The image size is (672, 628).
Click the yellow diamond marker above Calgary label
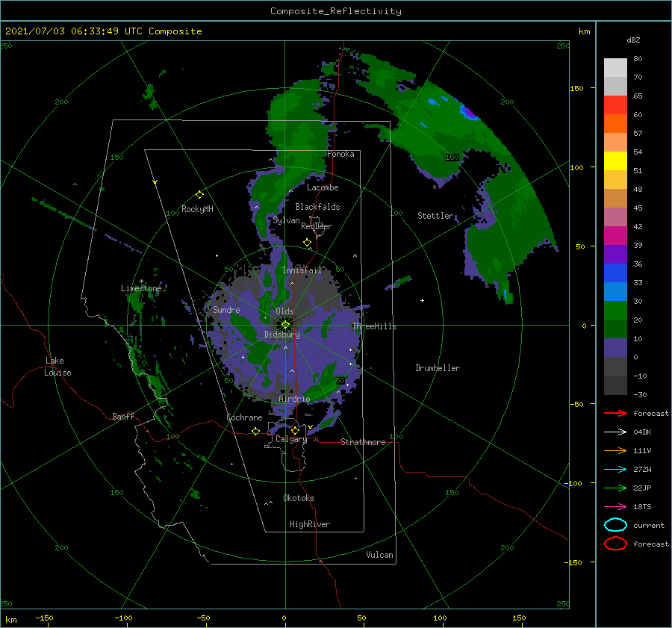(295, 430)
